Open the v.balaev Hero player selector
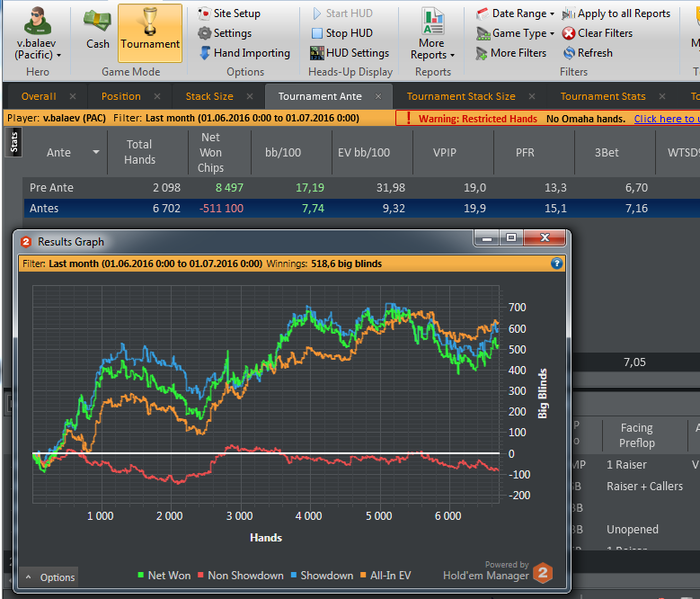This screenshot has height=599, width=700. [37, 34]
